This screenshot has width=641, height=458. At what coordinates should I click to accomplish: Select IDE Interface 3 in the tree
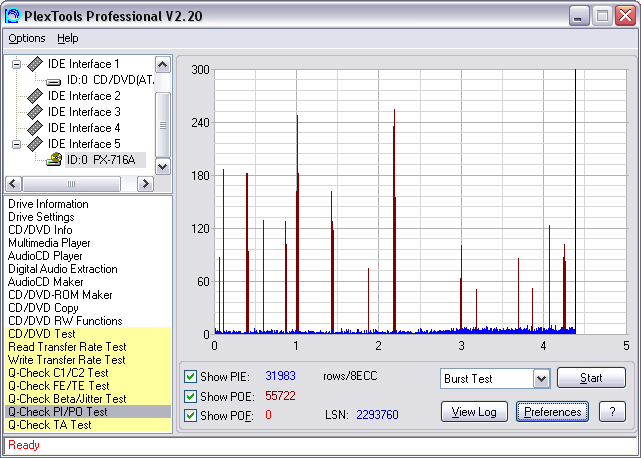(84, 112)
